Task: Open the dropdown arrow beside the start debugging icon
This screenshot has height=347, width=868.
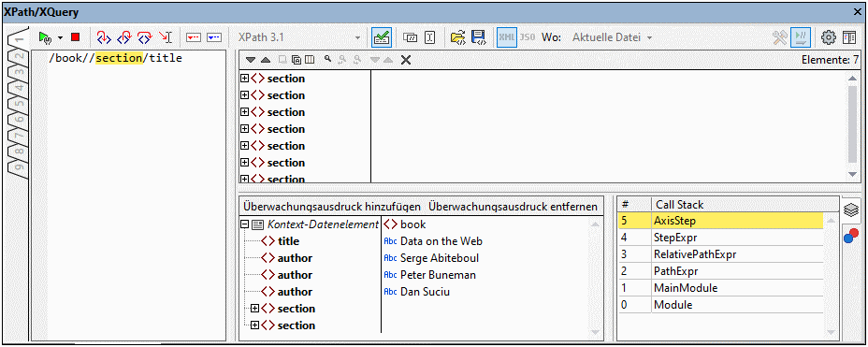Action: click(60, 37)
